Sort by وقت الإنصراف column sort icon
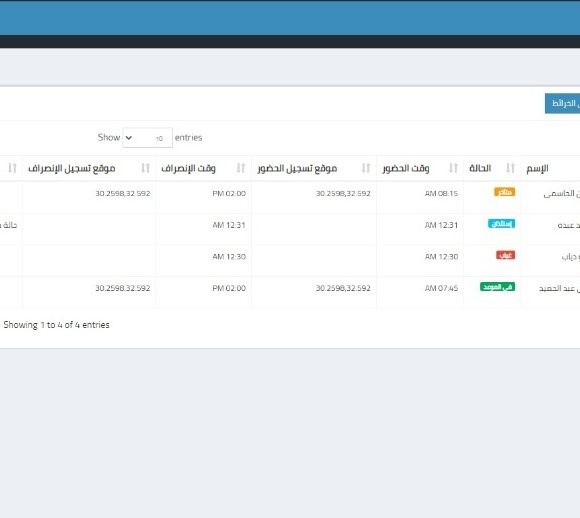580x518 pixels. (241, 168)
